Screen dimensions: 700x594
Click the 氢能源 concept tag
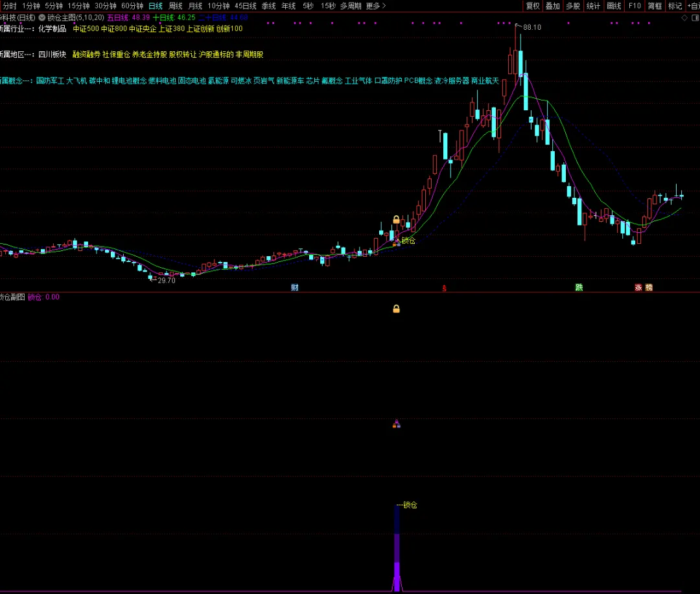[x=218, y=81]
